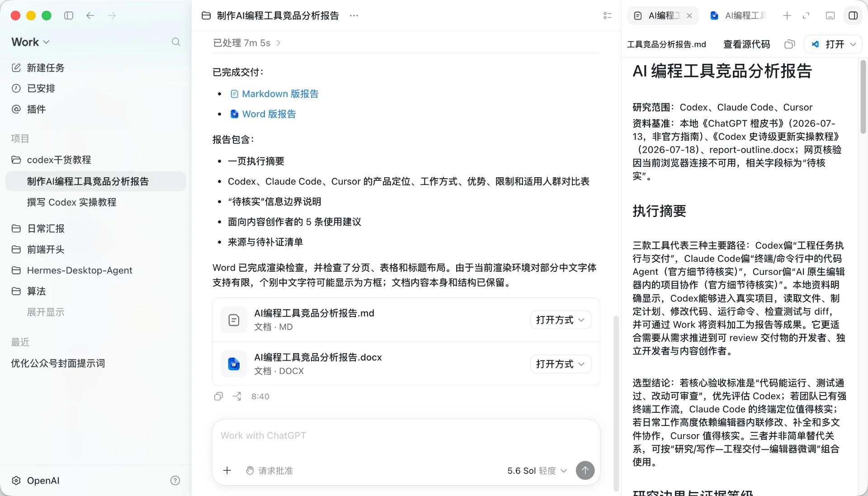Click the document icon on md card

[x=234, y=320]
